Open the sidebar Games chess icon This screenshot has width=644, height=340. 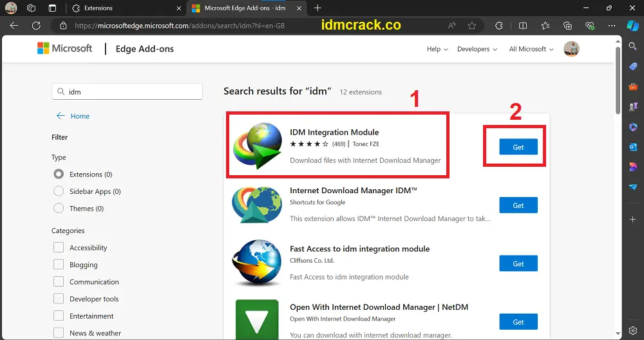(633, 107)
